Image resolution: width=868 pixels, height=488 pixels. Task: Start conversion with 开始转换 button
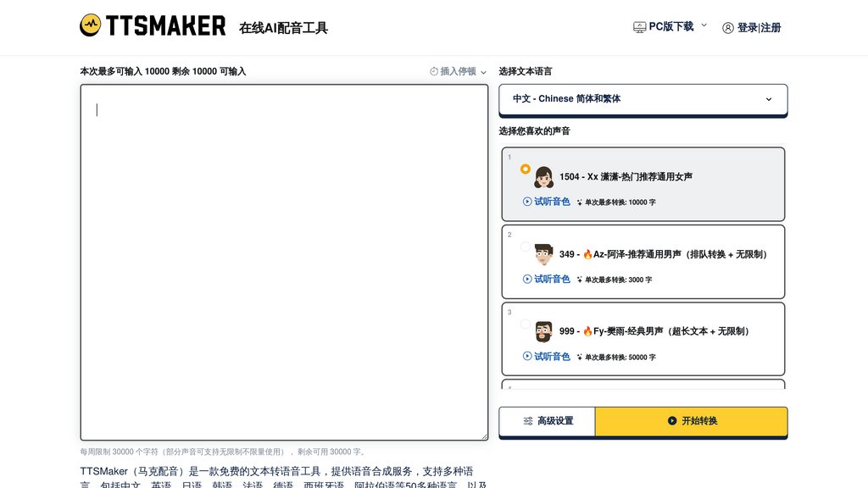point(692,421)
